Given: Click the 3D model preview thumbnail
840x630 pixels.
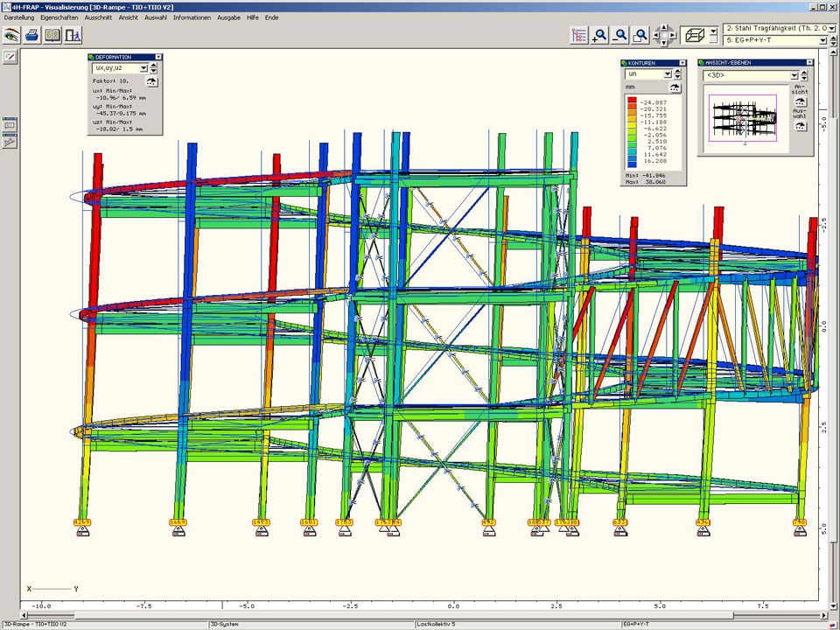Looking at the screenshot, I should [743, 118].
